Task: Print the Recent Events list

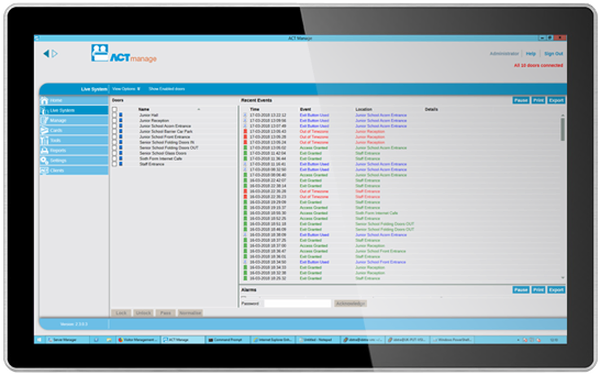Action: click(538, 100)
